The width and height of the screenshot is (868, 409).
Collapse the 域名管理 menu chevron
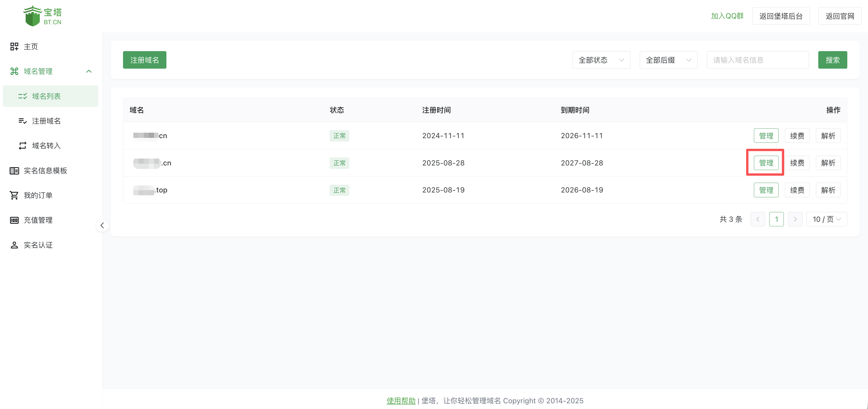[x=89, y=71]
